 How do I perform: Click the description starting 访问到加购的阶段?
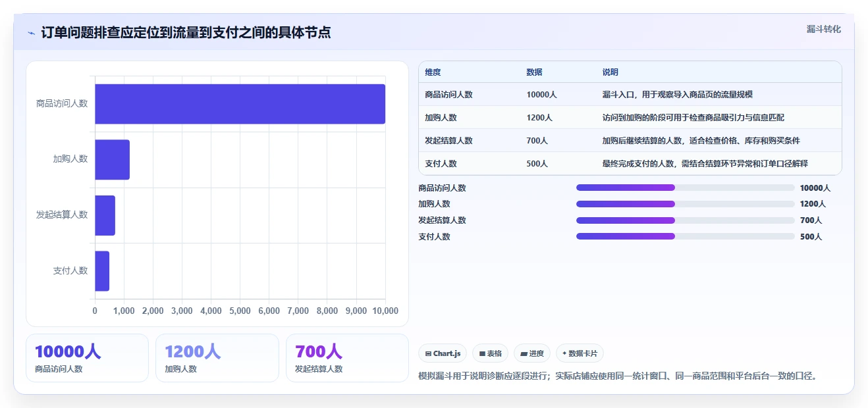(x=693, y=118)
